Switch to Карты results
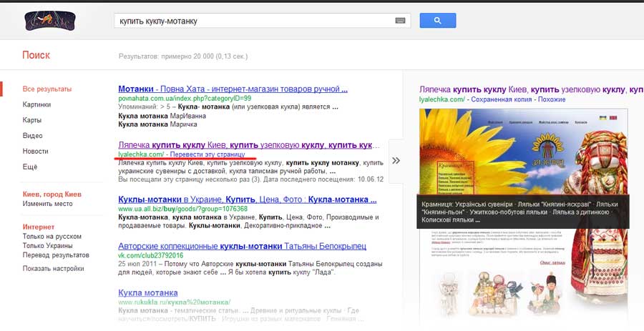Viewport: 644px width, 331px height. pos(32,120)
